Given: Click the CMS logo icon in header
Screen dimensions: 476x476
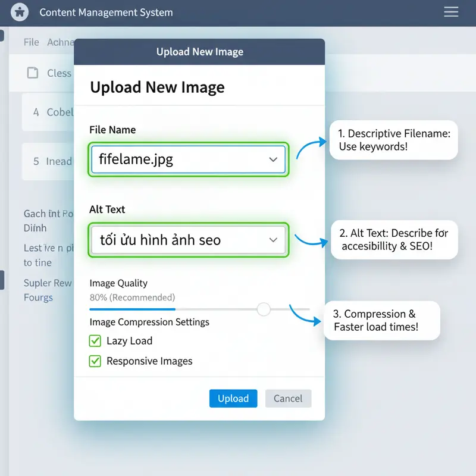Looking at the screenshot, I should (x=20, y=12).
